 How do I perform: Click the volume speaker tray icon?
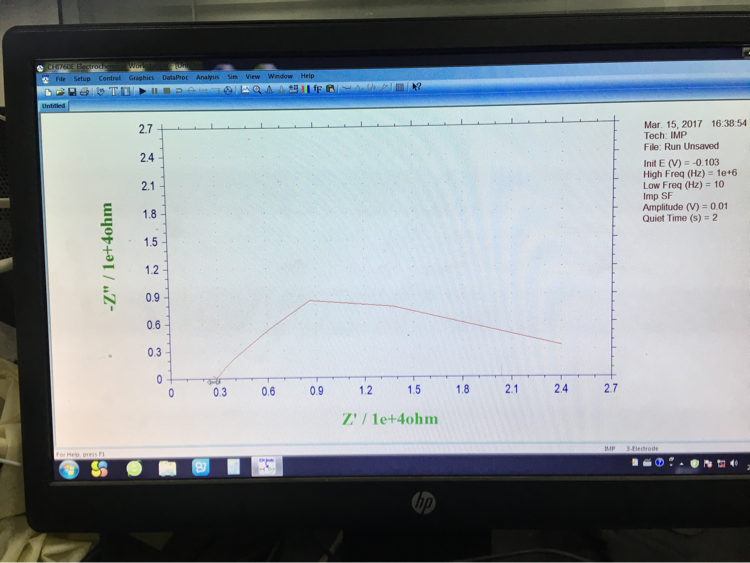click(734, 463)
